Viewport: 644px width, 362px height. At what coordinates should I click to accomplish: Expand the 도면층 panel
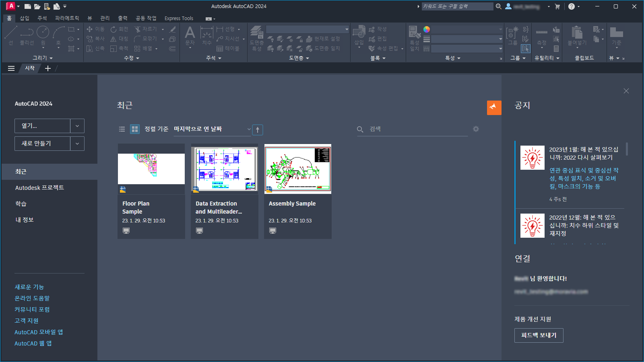(x=299, y=58)
